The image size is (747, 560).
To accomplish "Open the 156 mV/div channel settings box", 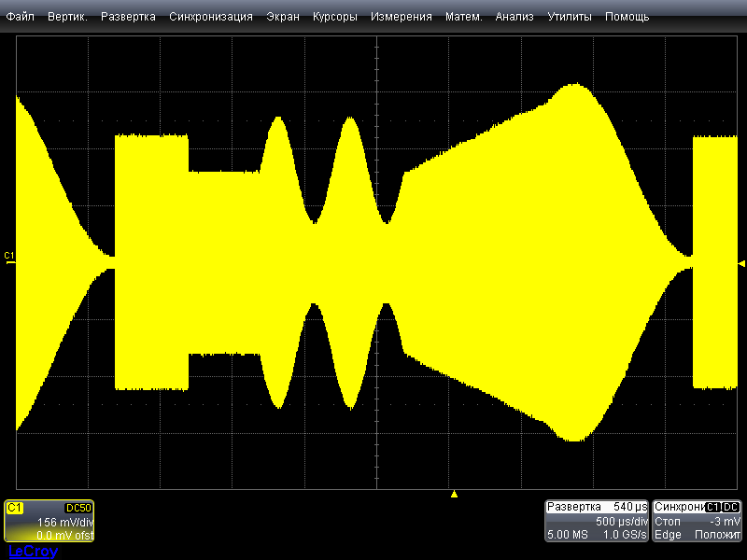I will [49, 523].
